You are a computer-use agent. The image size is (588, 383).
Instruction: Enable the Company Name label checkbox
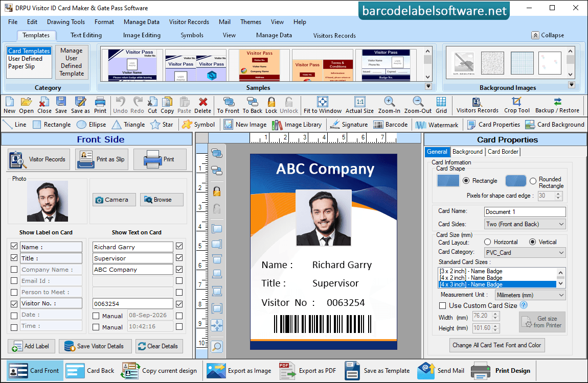click(x=14, y=270)
